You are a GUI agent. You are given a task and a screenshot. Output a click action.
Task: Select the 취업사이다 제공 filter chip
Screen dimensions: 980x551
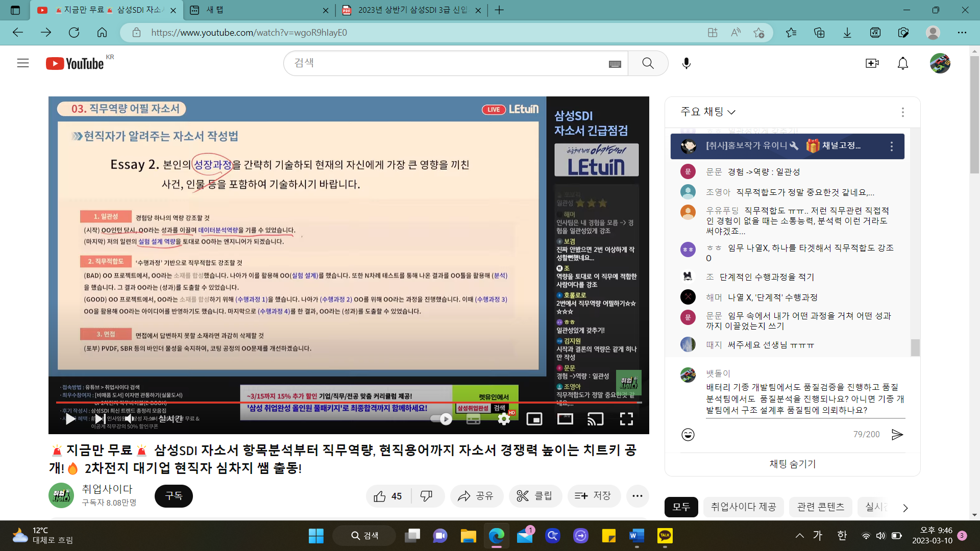tap(743, 507)
